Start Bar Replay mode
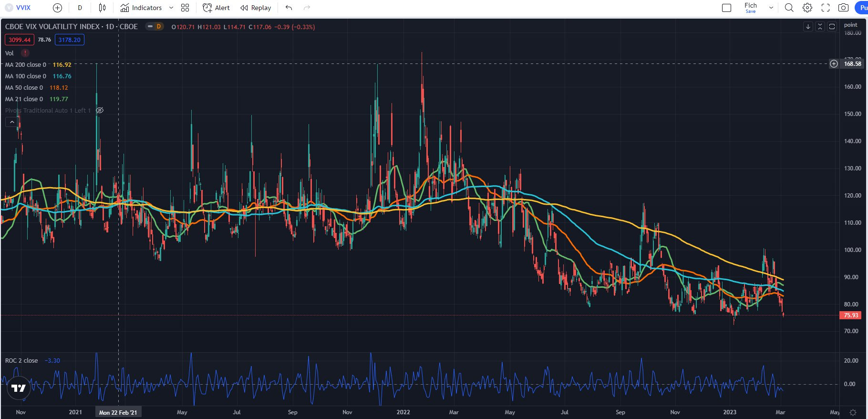868x419 pixels. click(x=256, y=8)
